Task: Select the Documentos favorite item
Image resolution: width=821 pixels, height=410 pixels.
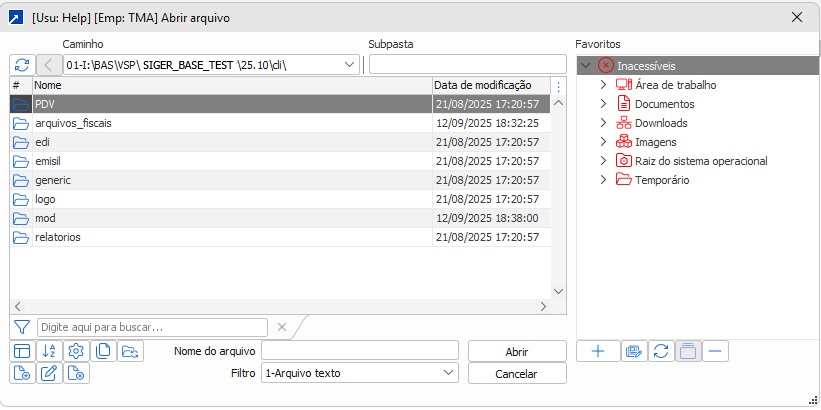Action: 664,104
